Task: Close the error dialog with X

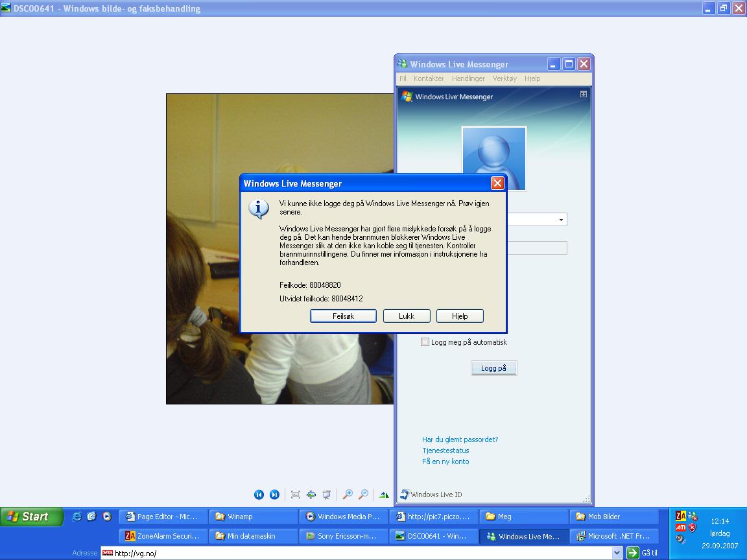Action: (497, 183)
